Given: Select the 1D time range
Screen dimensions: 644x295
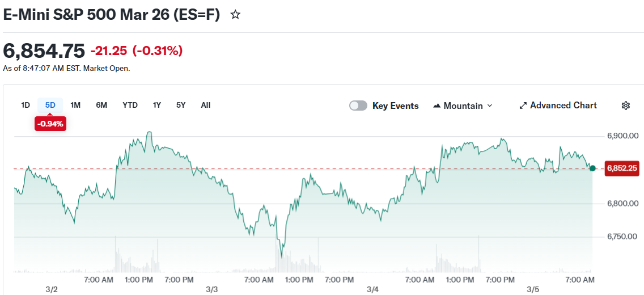Looking at the screenshot, I should click(26, 105).
